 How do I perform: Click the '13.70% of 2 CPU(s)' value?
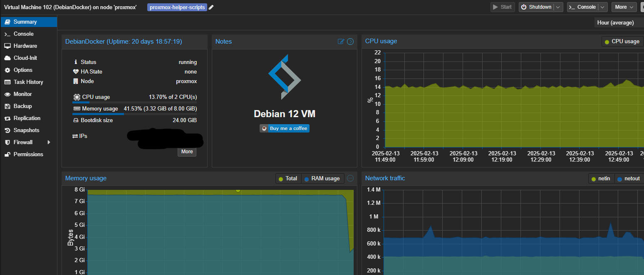[173, 97]
